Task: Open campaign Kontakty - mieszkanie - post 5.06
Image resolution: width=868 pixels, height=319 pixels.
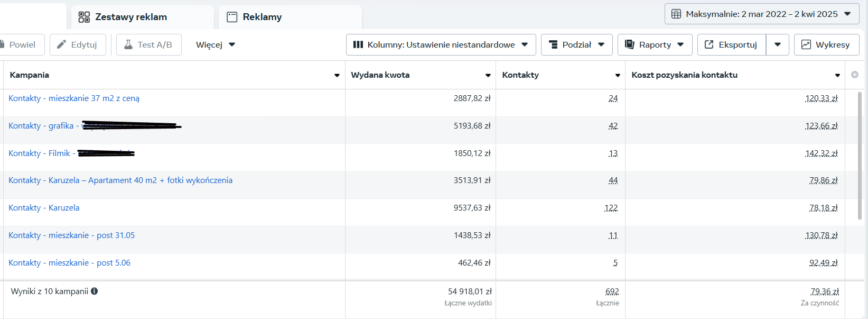Action: pos(69,263)
